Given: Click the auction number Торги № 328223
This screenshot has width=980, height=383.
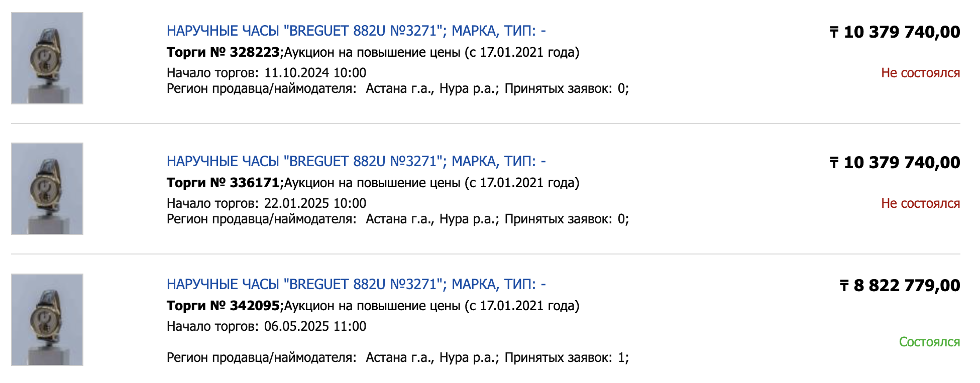Looking at the screenshot, I should click(223, 52).
